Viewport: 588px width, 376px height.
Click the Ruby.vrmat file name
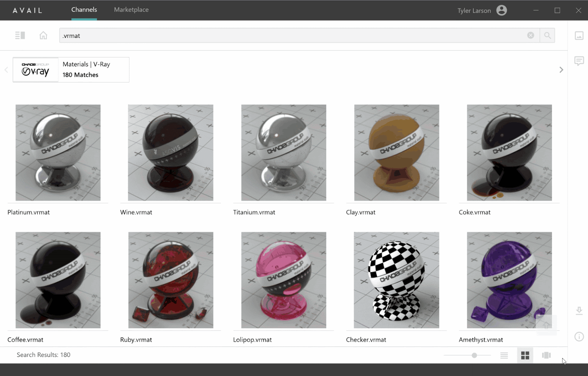pos(136,340)
